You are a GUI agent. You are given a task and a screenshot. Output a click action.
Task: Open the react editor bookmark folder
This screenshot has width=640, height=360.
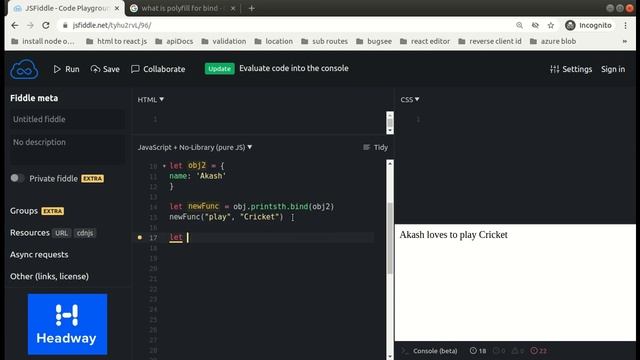pos(425,41)
